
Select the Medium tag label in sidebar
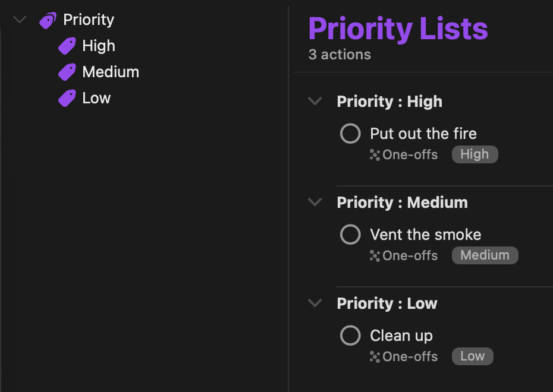click(x=111, y=72)
